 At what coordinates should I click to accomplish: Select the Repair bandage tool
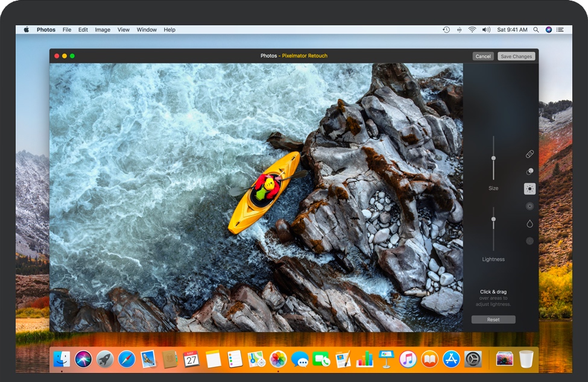click(530, 154)
